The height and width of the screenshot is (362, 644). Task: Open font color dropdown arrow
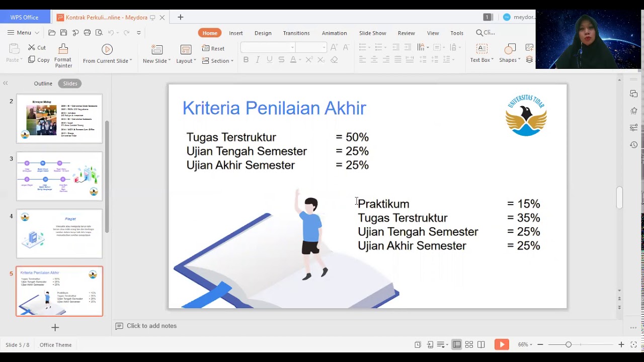pyautogui.click(x=300, y=60)
